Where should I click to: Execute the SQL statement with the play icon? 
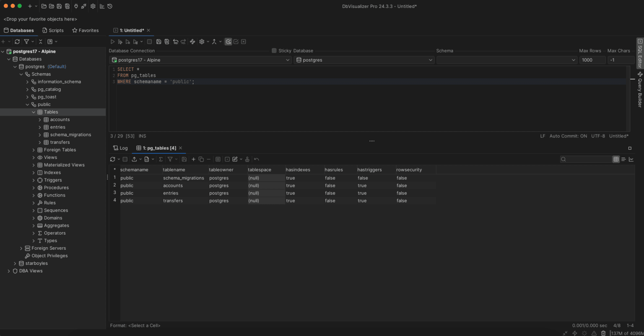112,41
